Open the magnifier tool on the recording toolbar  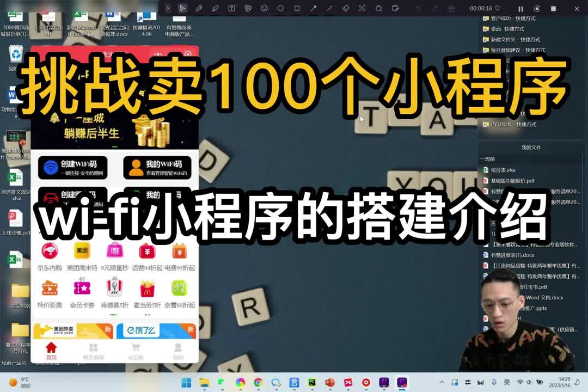coord(378,8)
